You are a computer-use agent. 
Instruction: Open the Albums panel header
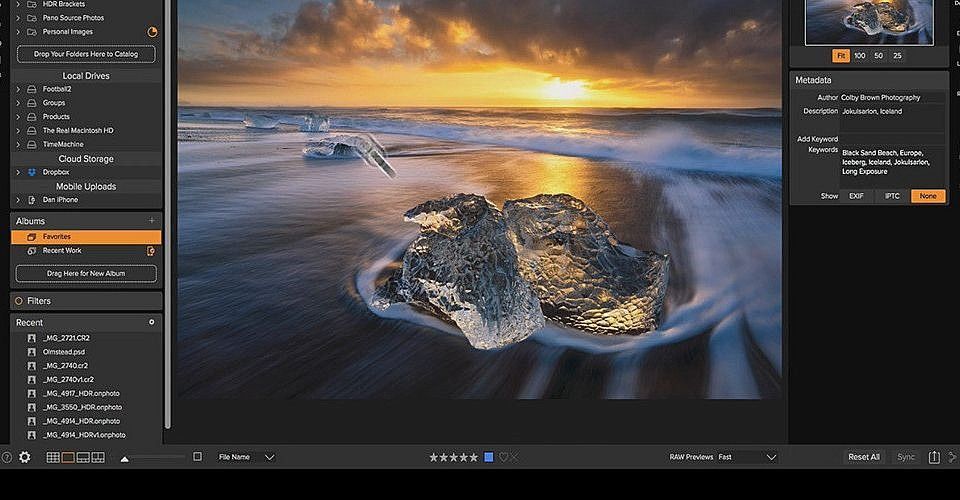86,221
